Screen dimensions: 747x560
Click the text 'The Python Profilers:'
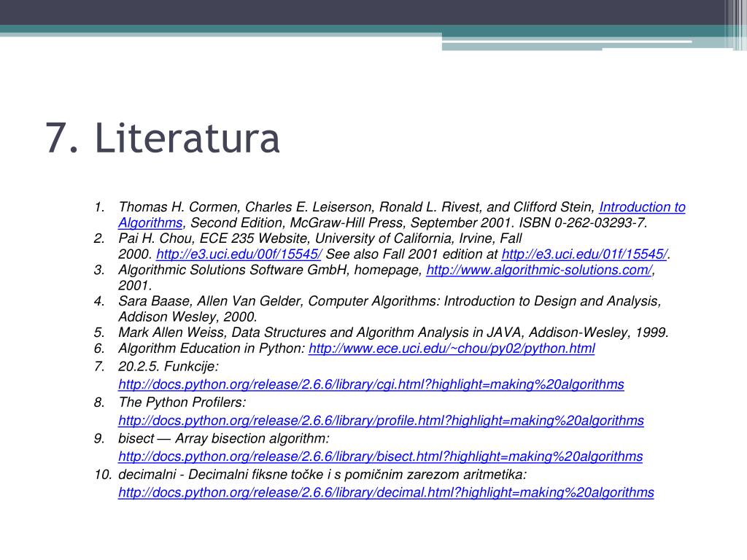pos(182,402)
